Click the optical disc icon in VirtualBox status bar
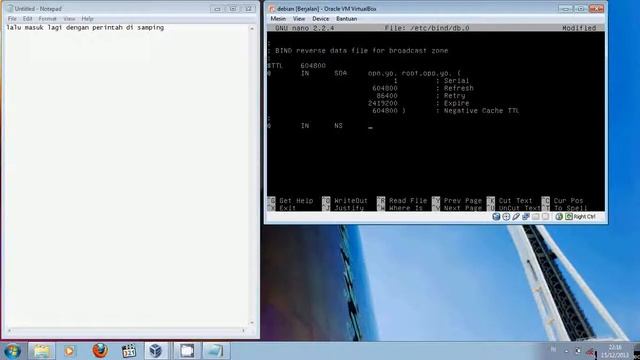The image size is (640, 360). pyautogui.click(x=506, y=217)
